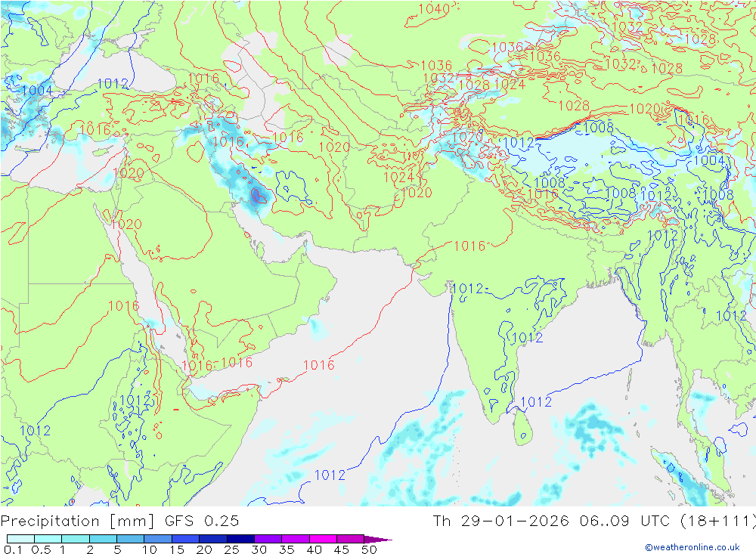Pick the legend swatch between 45 and 50
Image resolution: width=756 pixels, height=554 pixels.
click(350, 539)
